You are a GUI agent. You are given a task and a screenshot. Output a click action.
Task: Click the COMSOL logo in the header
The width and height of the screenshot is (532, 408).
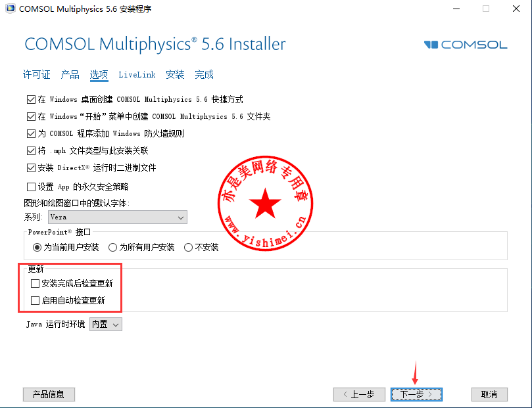pos(466,45)
